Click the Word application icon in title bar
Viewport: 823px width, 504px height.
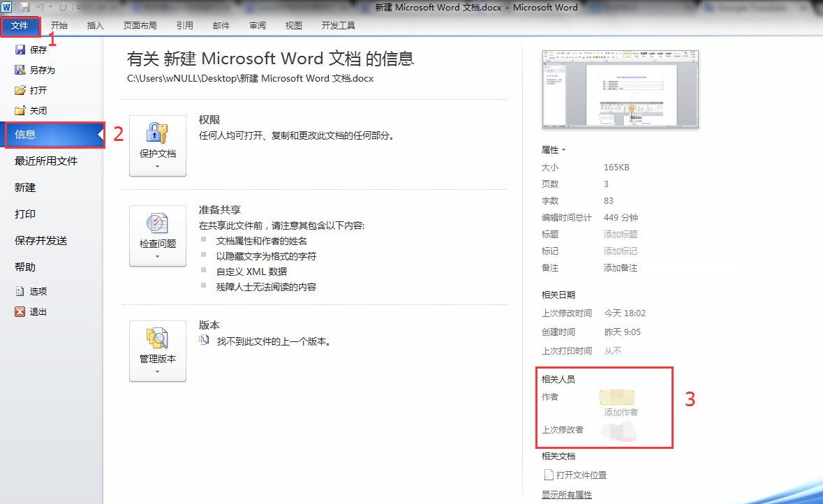point(6,8)
